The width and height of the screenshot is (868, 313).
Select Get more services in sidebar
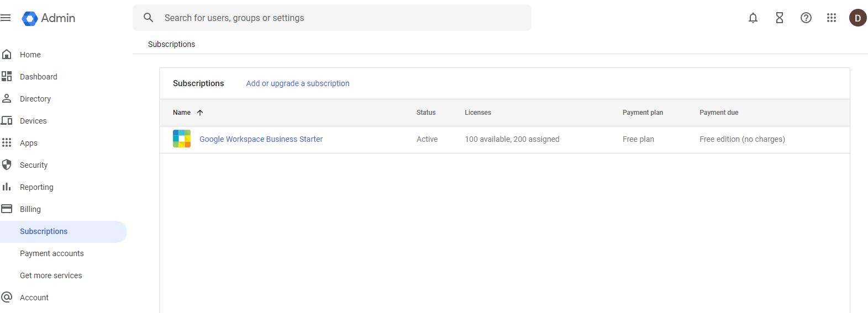[x=51, y=275]
